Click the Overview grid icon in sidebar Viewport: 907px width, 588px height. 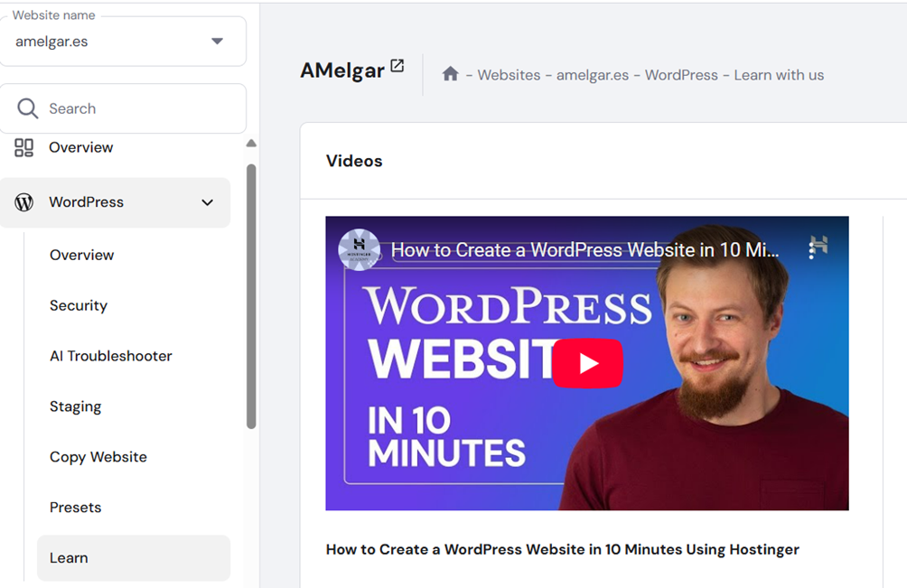tap(24, 147)
